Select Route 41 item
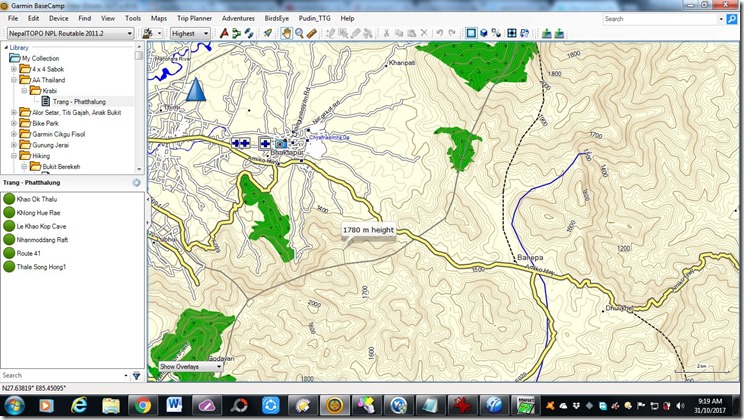The height and width of the screenshot is (420, 744). (28, 253)
